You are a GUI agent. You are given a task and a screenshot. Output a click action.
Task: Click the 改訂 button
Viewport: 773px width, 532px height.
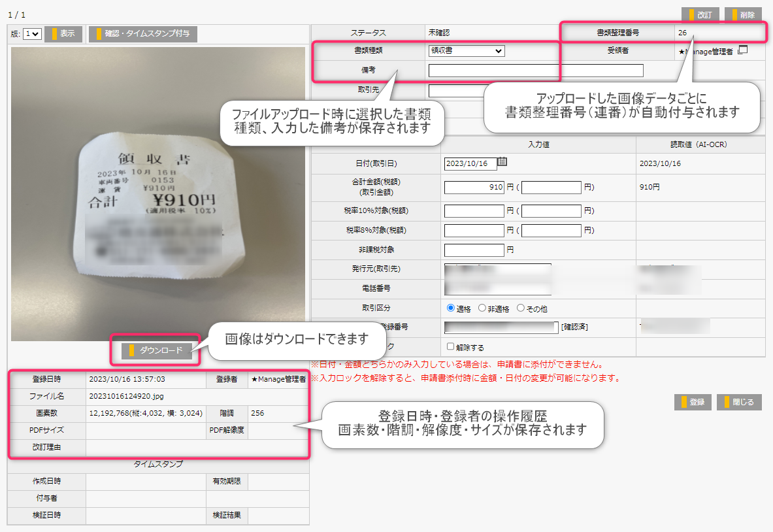700,15
